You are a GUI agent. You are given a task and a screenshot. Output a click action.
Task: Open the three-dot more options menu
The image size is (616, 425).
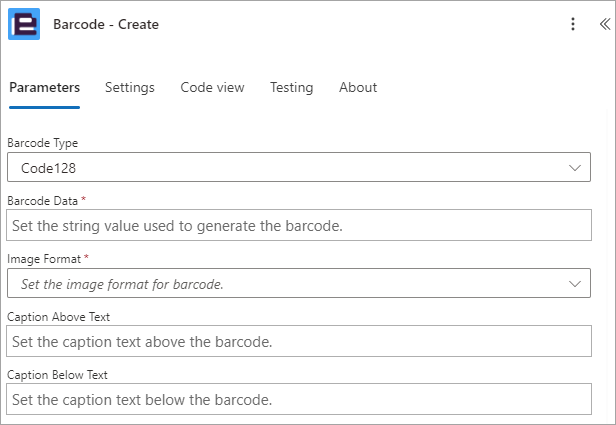pyautogui.click(x=573, y=24)
